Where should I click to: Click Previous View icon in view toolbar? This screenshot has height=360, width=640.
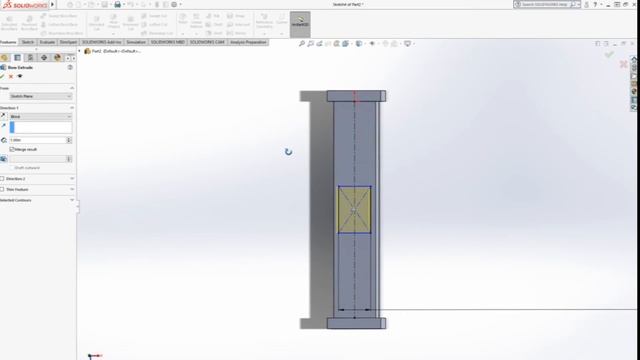pos(319,44)
